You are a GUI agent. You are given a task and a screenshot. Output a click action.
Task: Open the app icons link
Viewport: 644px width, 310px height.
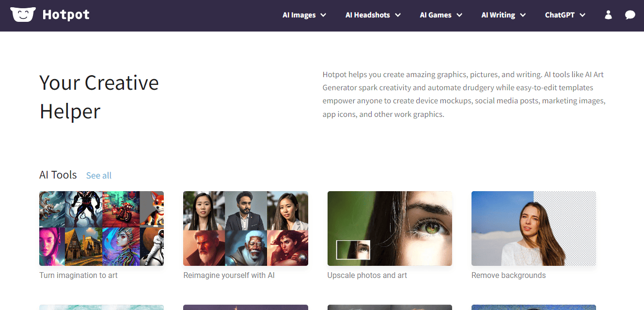point(336,114)
